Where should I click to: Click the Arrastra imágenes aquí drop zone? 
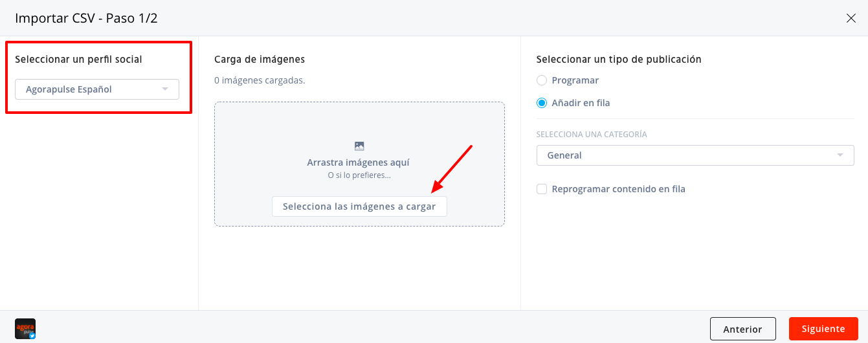tap(359, 164)
